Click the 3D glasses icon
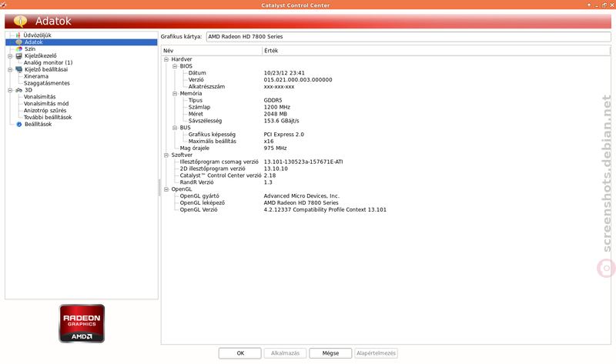Image resolution: width=616 pixels, height=364 pixels. [x=18, y=90]
